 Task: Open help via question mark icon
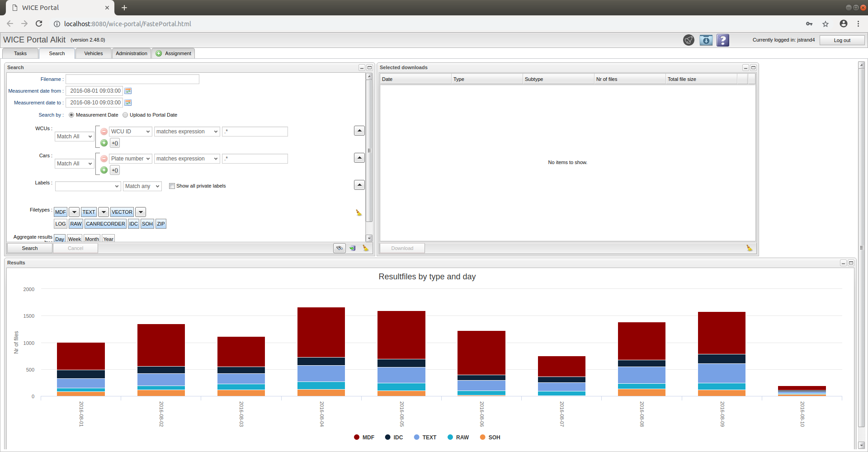pyautogui.click(x=723, y=40)
